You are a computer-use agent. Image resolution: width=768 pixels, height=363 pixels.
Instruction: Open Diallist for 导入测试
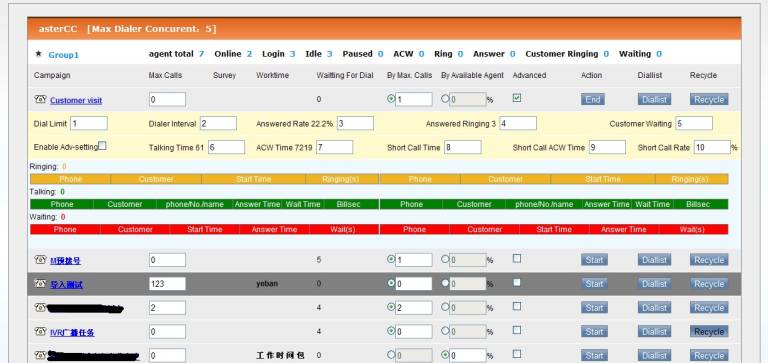point(654,284)
